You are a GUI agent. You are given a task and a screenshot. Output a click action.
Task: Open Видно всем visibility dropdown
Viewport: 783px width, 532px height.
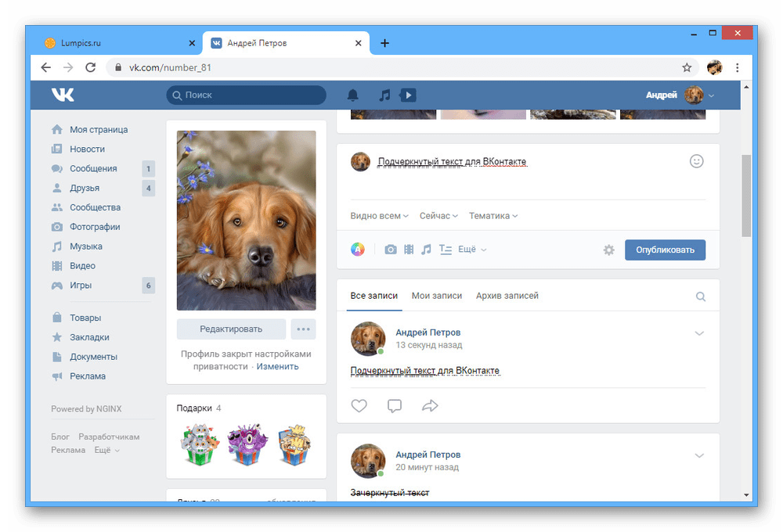point(380,216)
